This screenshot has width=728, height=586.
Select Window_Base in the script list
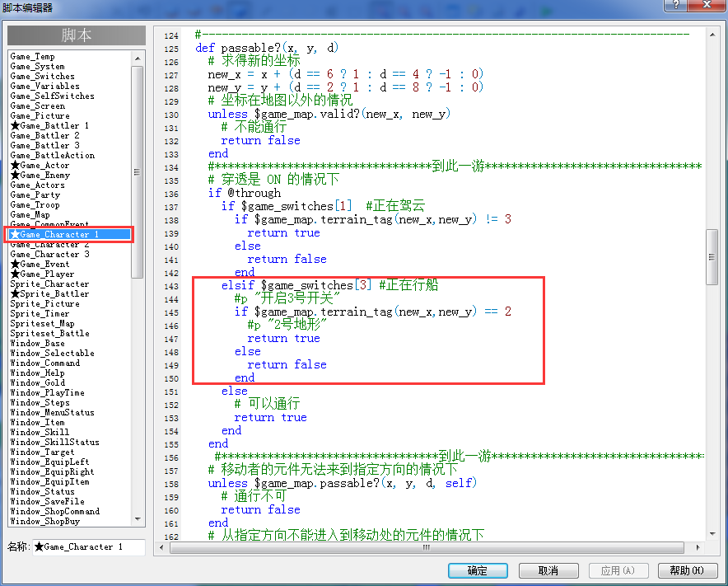(38, 343)
